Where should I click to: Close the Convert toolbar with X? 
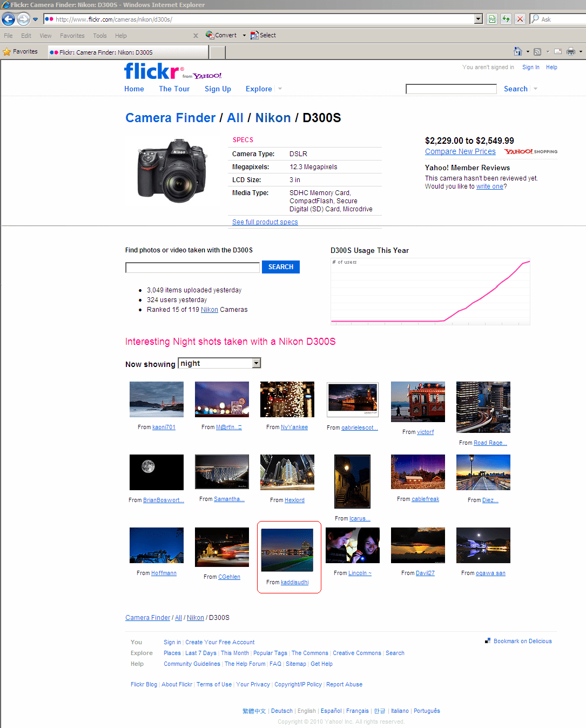point(196,36)
